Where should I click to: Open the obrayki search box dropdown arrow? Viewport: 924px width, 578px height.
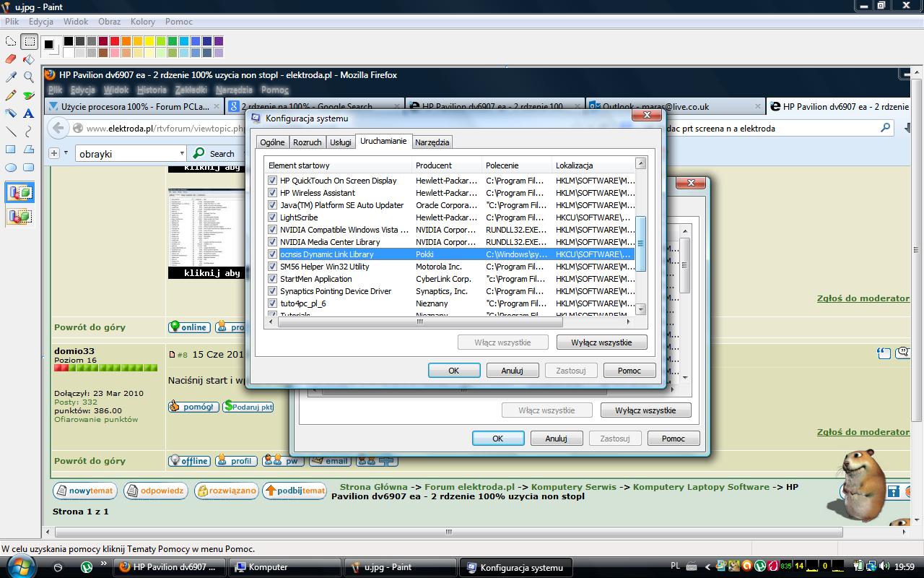pos(181,153)
